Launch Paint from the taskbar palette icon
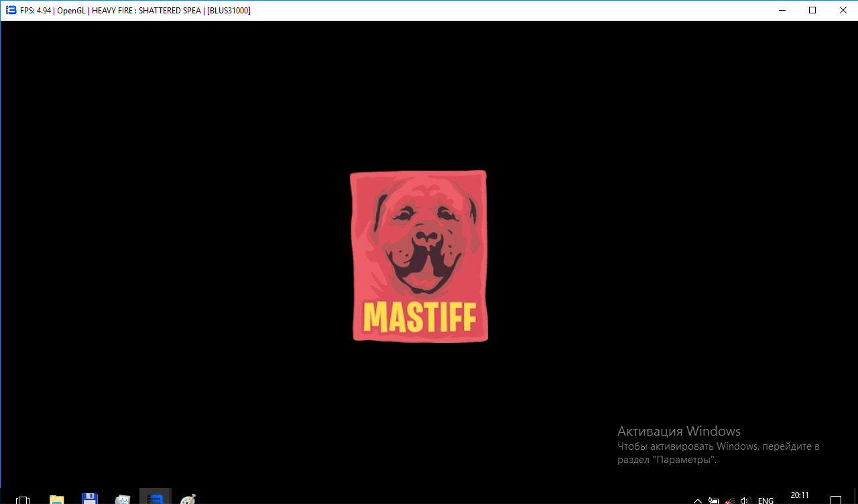This screenshot has width=858, height=504. (188, 499)
